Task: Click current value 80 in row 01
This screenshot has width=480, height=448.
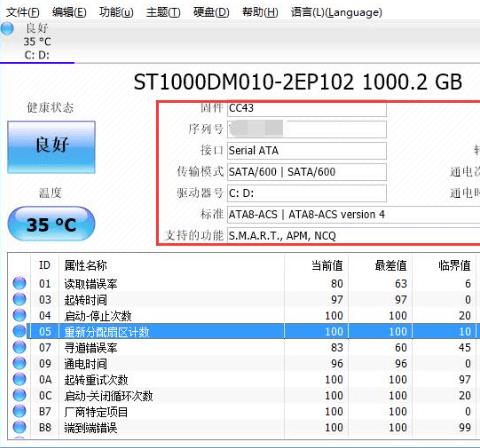Action: click(x=337, y=284)
